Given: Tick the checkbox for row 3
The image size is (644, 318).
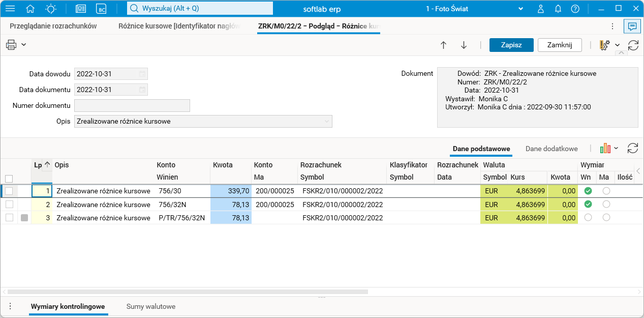Looking at the screenshot, I should click(9, 218).
